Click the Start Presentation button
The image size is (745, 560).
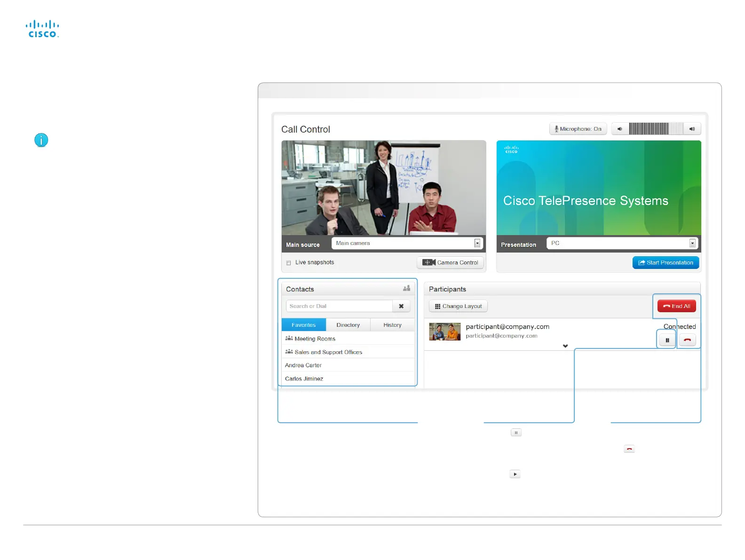(666, 262)
